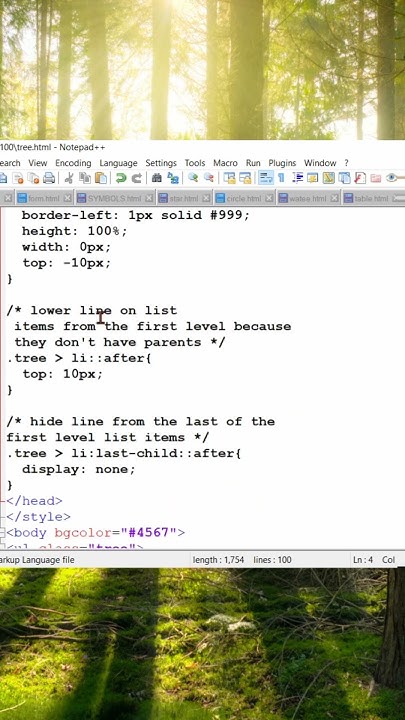
Task: Open the Function List icon
Action: coord(360,178)
